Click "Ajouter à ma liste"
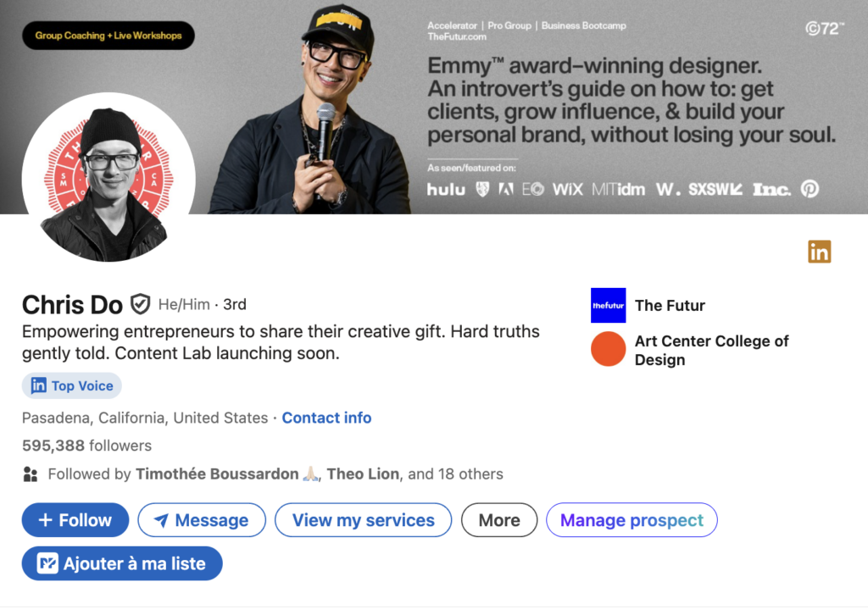Image resolution: width=868 pixels, height=615 pixels. 121,563
